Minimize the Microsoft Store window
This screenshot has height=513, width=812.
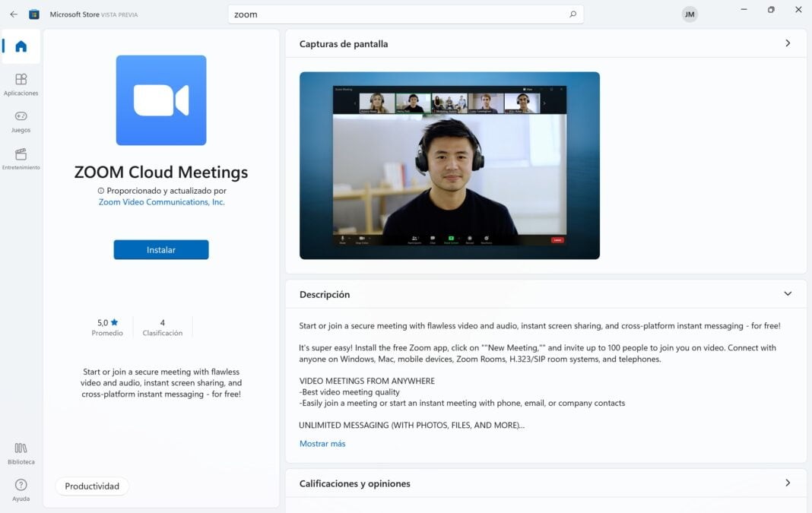tap(744, 10)
